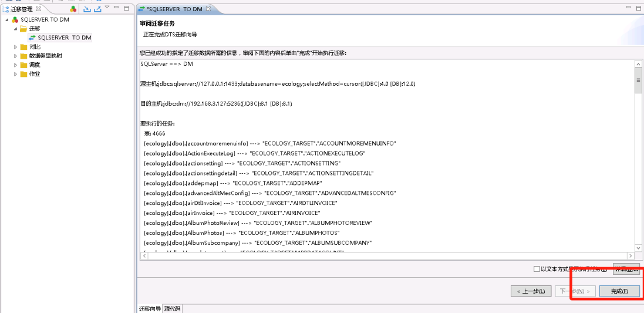Expand the 数据类型映射 folder

coord(15,56)
